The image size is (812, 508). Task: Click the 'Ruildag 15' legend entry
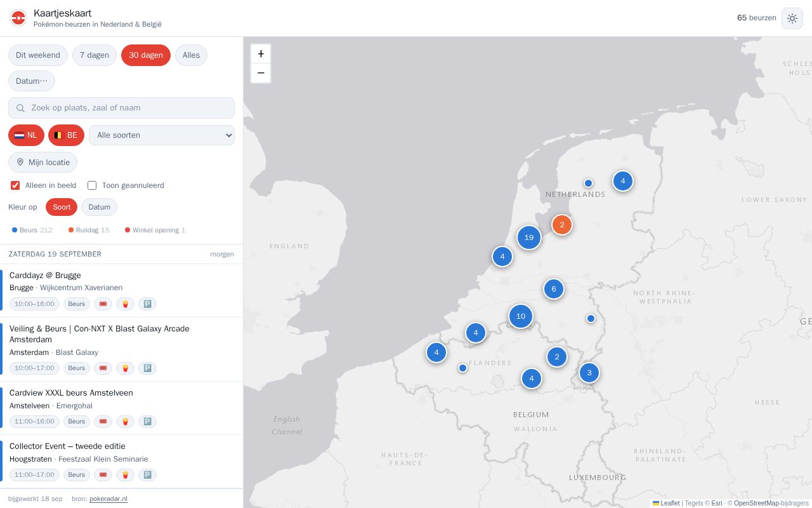click(89, 230)
